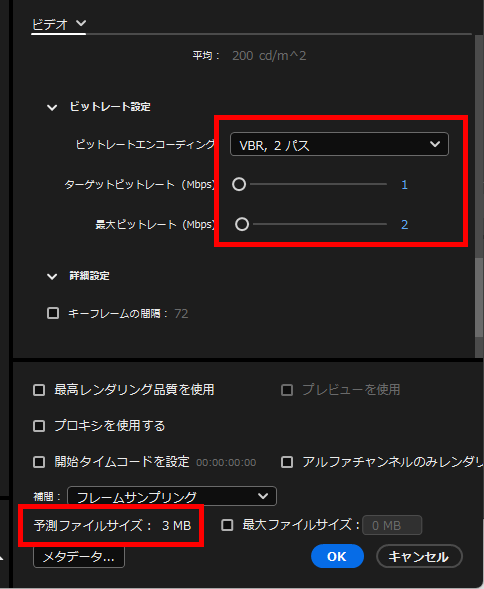Open the ビデオ tab dropdown arrow
Screen dimensions: 484x589
[x=81, y=23]
